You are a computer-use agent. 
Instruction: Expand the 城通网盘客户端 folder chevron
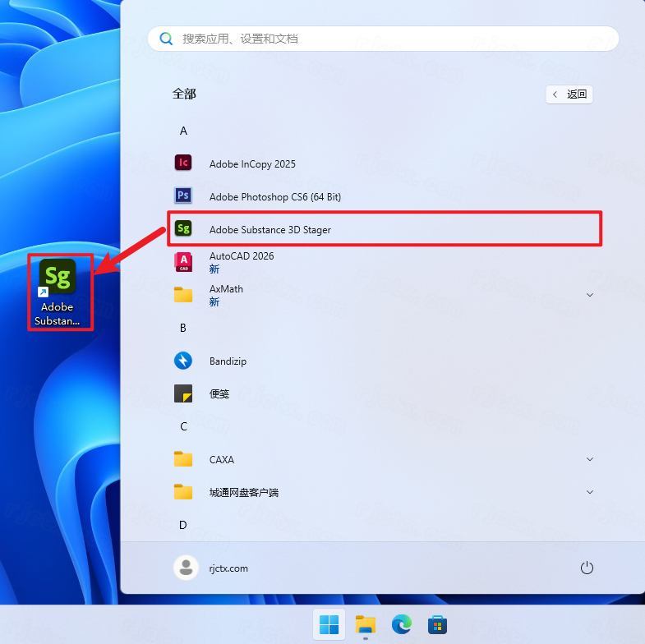[x=589, y=492]
